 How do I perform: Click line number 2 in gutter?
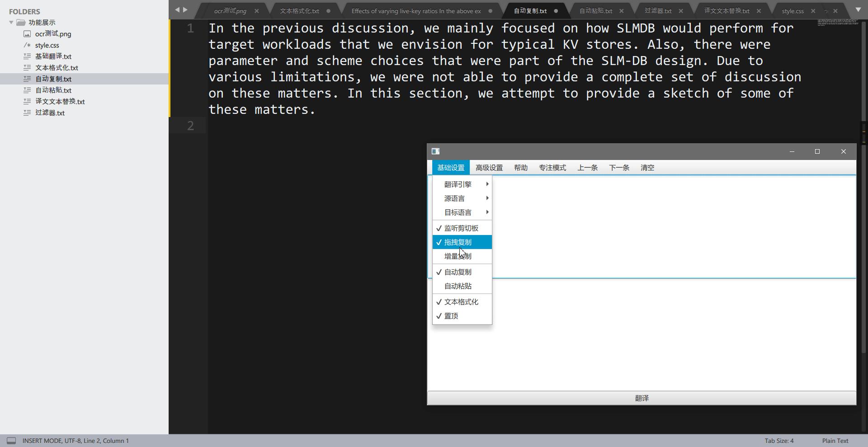[x=190, y=126]
